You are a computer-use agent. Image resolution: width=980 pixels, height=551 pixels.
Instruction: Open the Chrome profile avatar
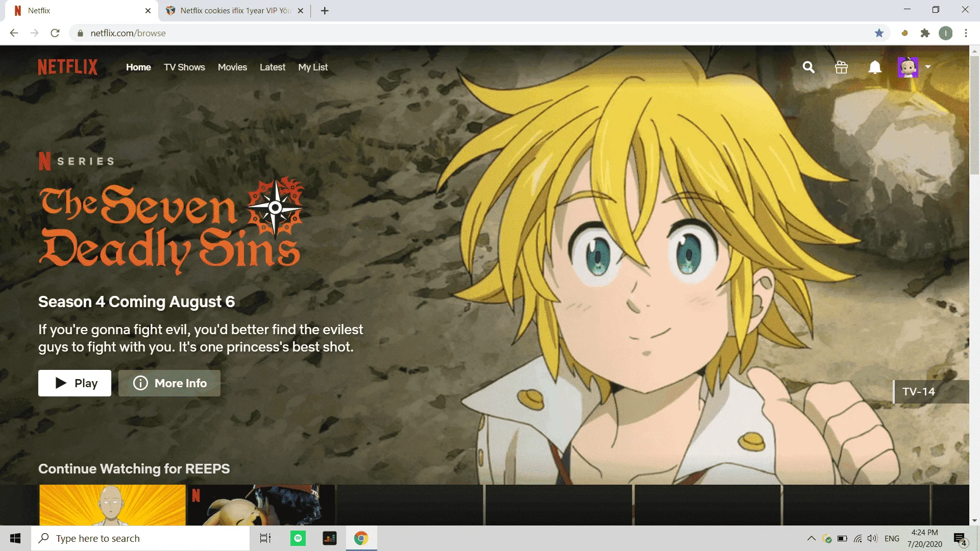point(946,33)
